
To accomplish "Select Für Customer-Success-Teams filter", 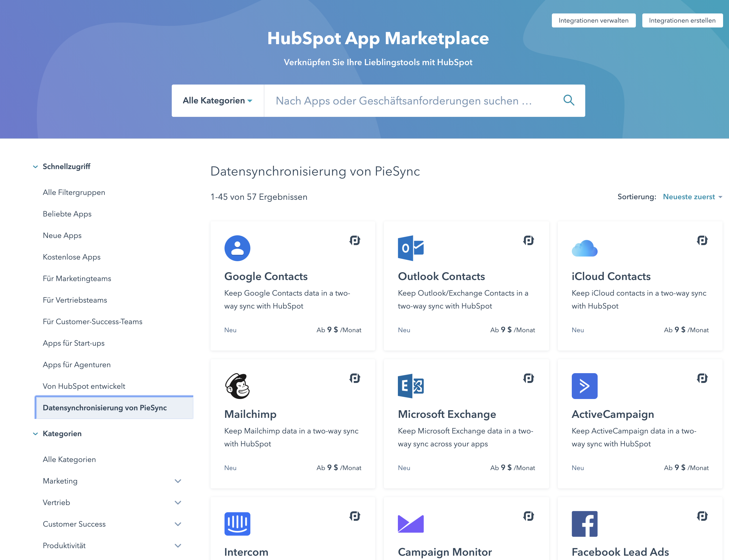I will click(93, 322).
